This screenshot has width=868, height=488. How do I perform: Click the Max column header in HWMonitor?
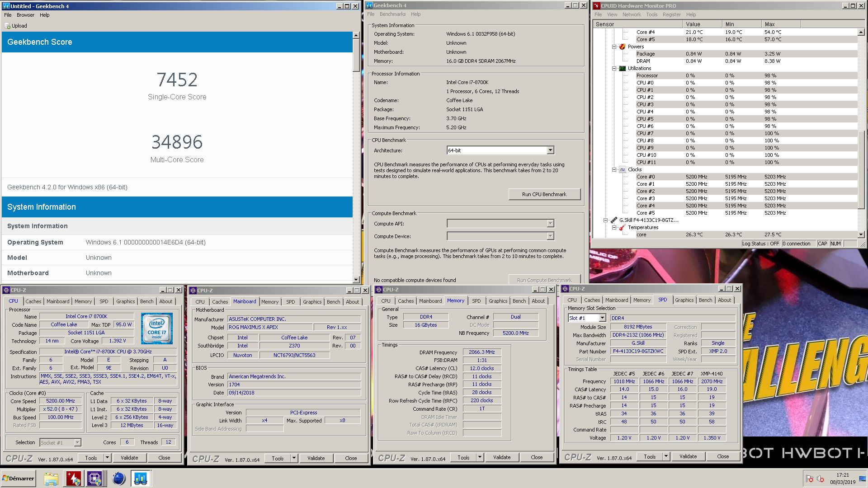click(781, 24)
